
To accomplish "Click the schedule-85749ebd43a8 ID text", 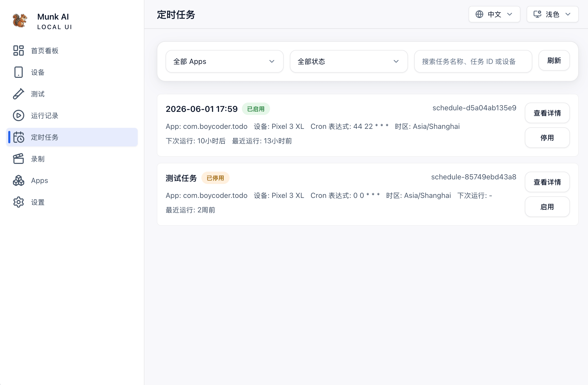I will tap(474, 177).
